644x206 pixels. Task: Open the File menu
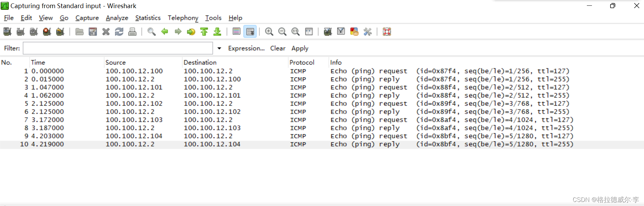[x=9, y=18]
